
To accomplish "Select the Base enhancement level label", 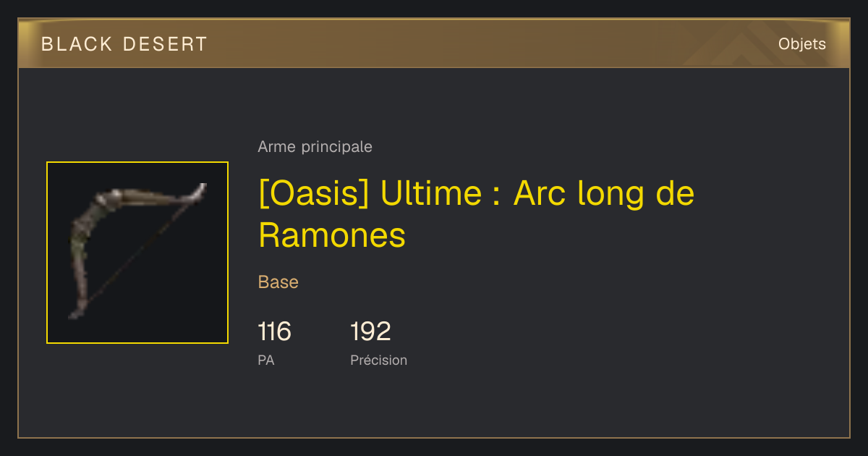I will [x=278, y=282].
